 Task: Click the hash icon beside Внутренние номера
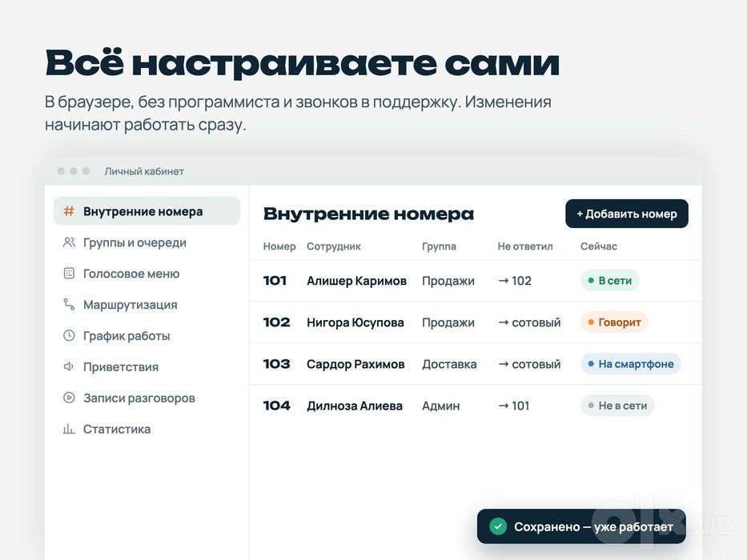(69, 211)
